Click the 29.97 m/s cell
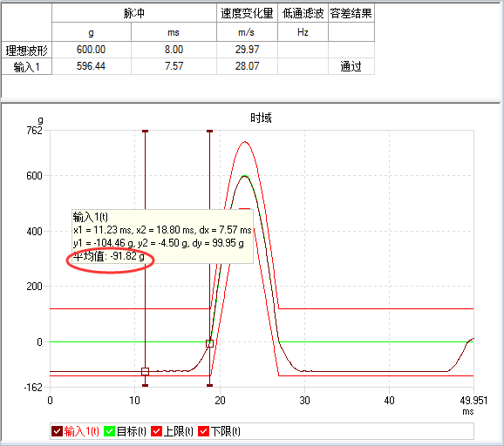This screenshot has height=446, width=504. 247,50
